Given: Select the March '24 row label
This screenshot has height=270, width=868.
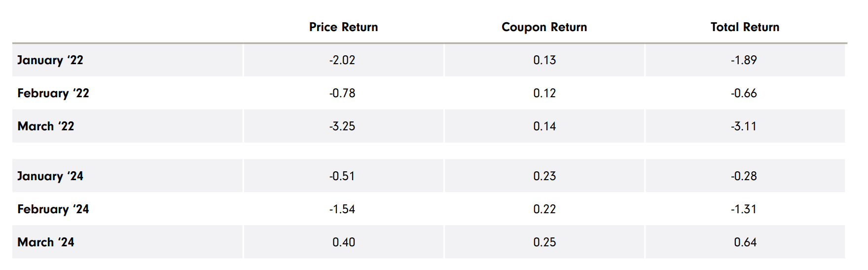Looking at the screenshot, I should pos(46,242).
